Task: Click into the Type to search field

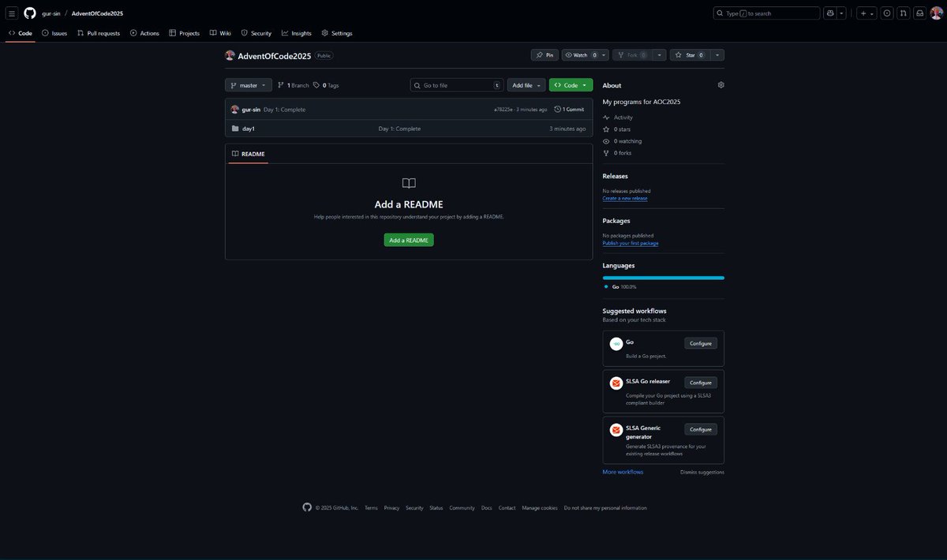Action: (766, 13)
